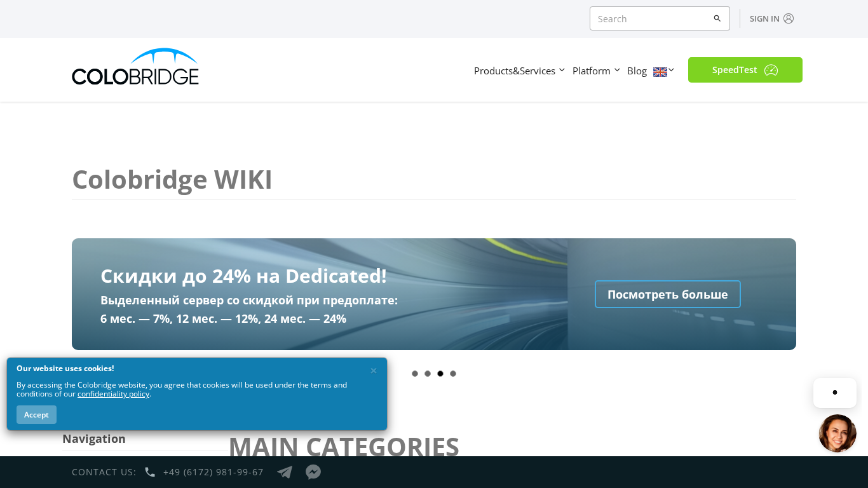
Task: Open the Colobridge logo homepage
Action: pyautogui.click(x=135, y=67)
